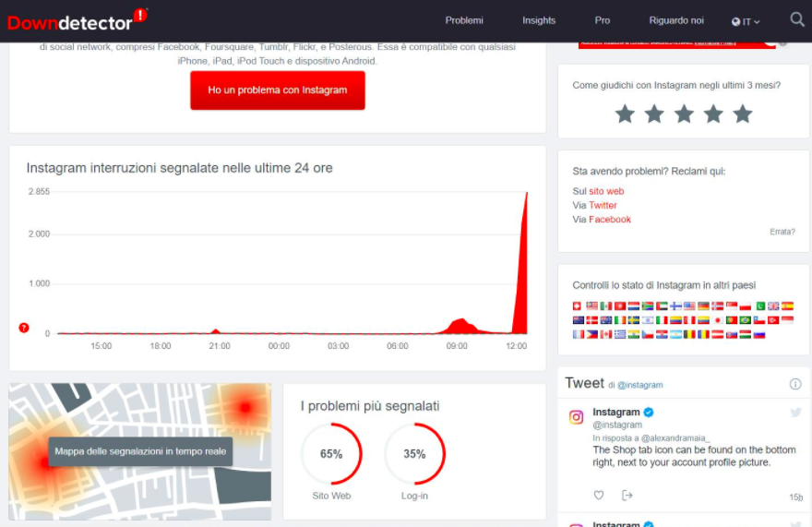Screen dimensions: 812x527
Task: Click the red question mark chart help icon
Action: [x=24, y=328]
